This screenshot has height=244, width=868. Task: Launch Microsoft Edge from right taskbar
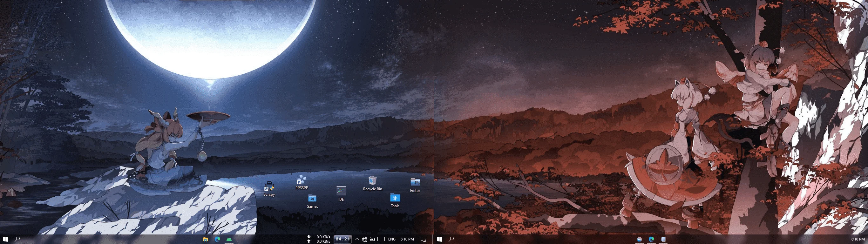pyautogui.click(x=651, y=239)
